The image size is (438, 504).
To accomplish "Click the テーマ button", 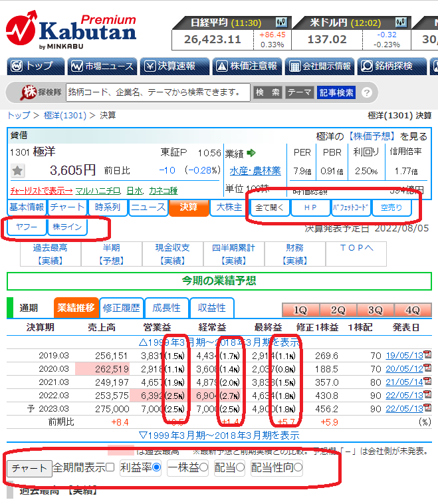I will click(x=299, y=92).
